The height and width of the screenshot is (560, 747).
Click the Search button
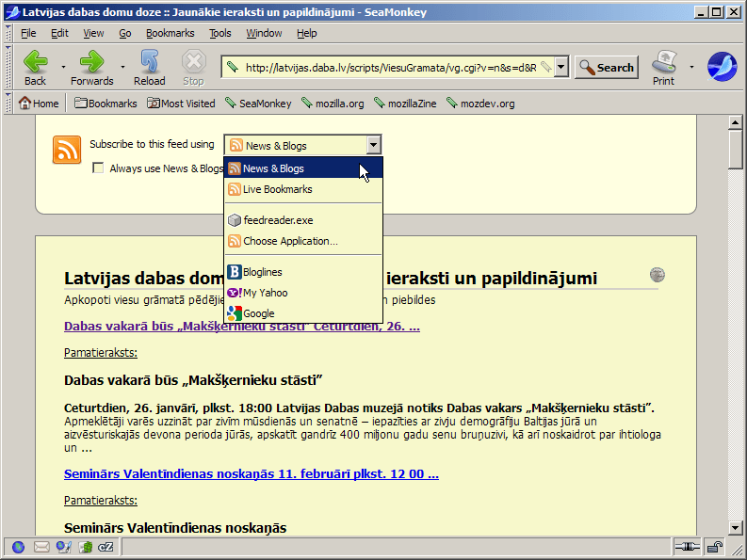[x=607, y=67]
